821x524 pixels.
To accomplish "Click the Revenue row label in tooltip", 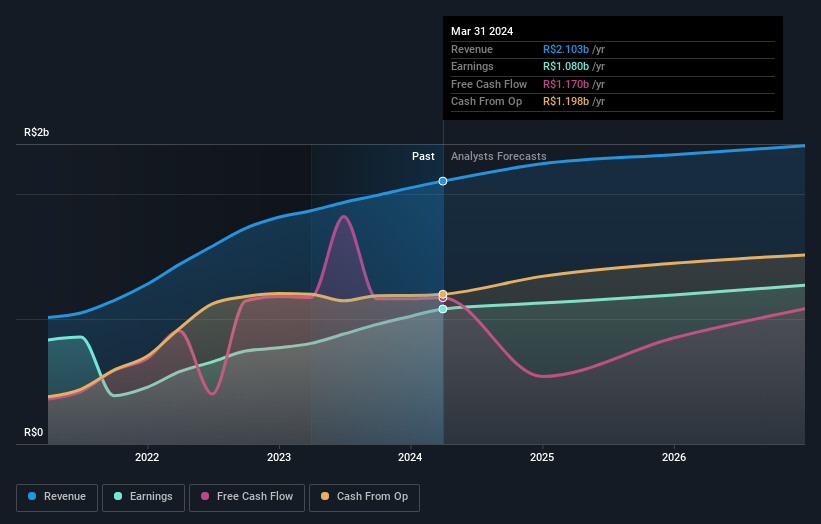I will coord(472,49).
